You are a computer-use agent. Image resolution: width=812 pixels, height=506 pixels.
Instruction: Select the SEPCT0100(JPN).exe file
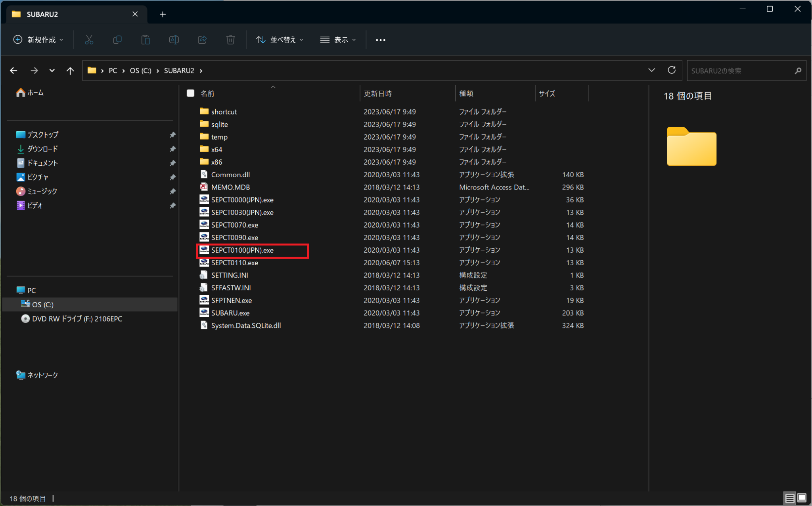pyautogui.click(x=242, y=250)
